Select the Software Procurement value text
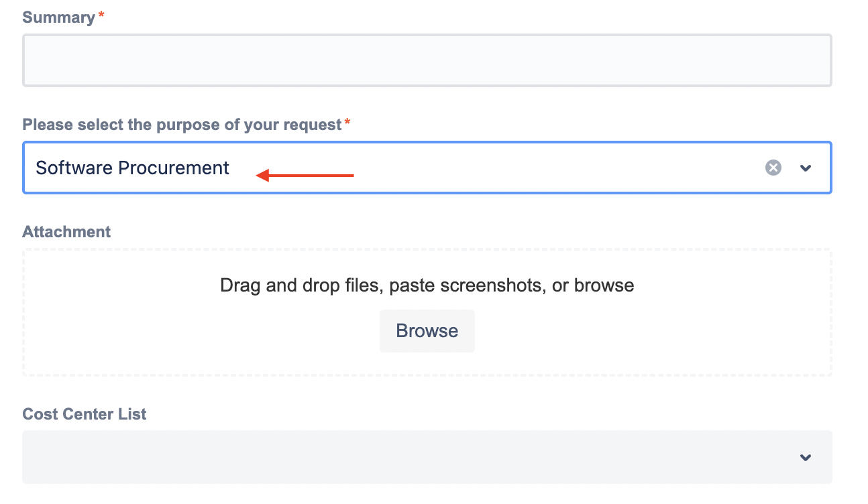This screenshot has width=868, height=504. [132, 168]
